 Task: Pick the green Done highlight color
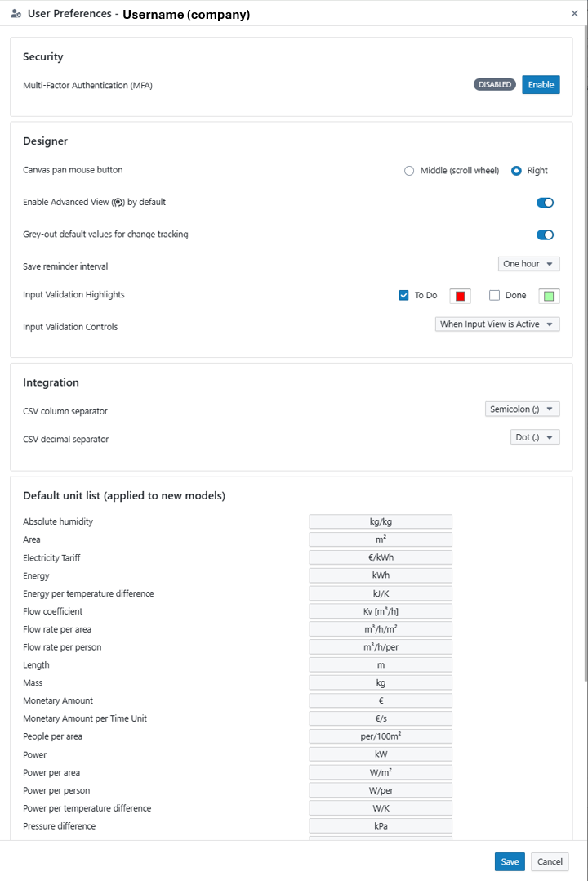[550, 296]
